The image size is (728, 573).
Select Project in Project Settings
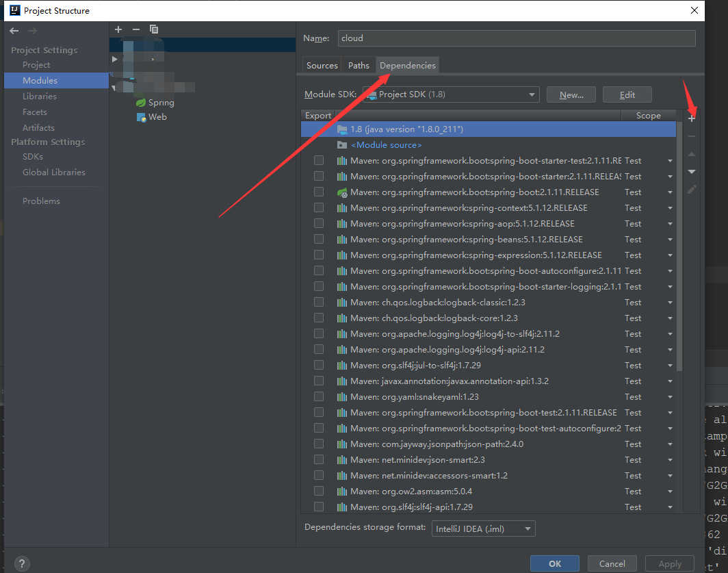click(36, 65)
